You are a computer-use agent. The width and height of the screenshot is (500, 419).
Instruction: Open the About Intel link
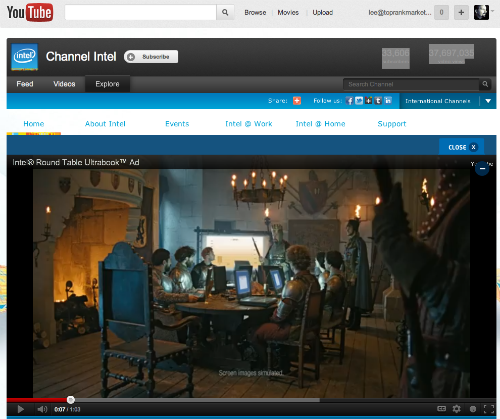(105, 124)
